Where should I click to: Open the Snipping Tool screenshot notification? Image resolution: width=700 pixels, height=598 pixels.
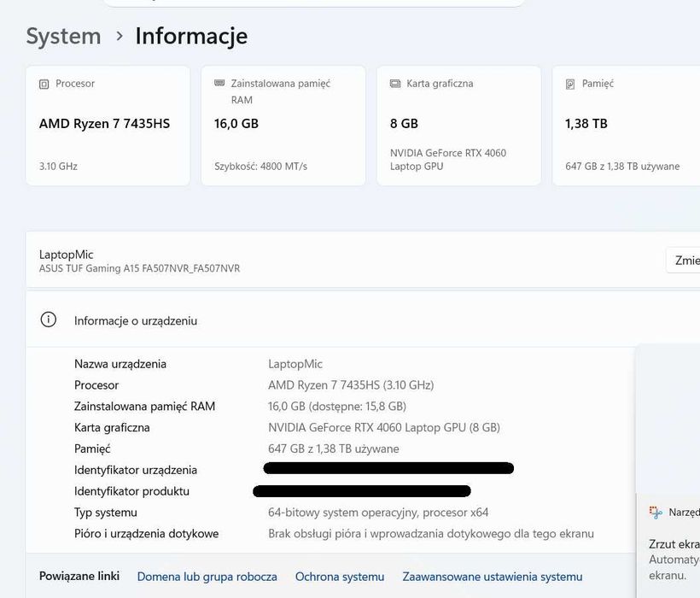coord(668,546)
